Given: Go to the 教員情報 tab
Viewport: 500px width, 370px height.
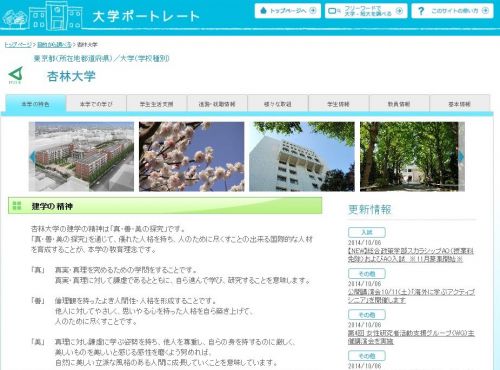Looking at the screenshot, I should coord(399,104).
